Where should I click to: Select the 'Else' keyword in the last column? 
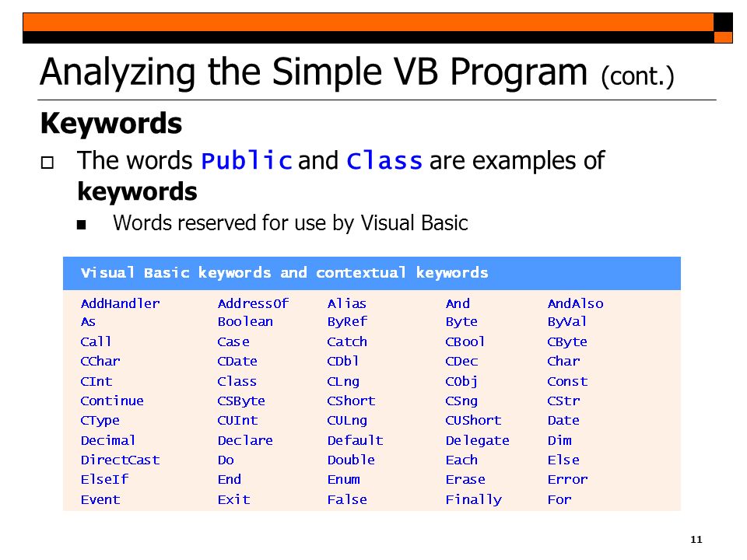(563, 460)
